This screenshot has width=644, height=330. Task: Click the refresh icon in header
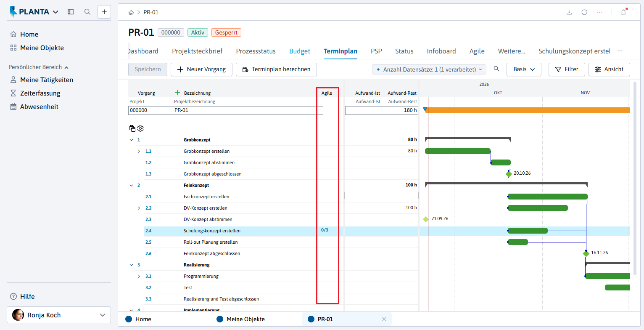click(x=584, y=12)
